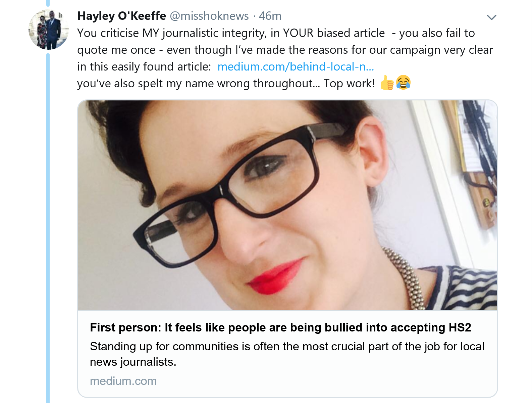
Task: Click the blue thread line above avatar
Action: pos(48,3)
